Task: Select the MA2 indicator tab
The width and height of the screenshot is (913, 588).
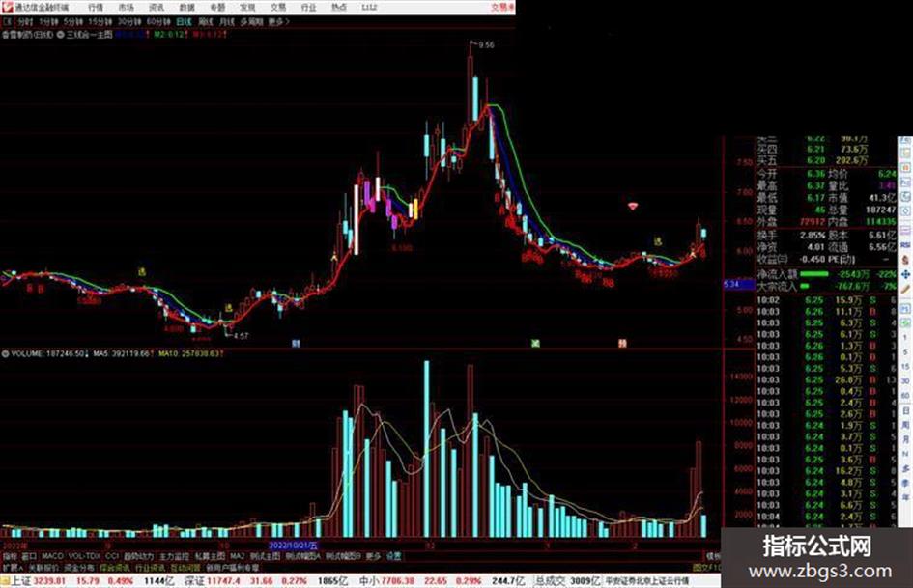Action: point(237,556)
